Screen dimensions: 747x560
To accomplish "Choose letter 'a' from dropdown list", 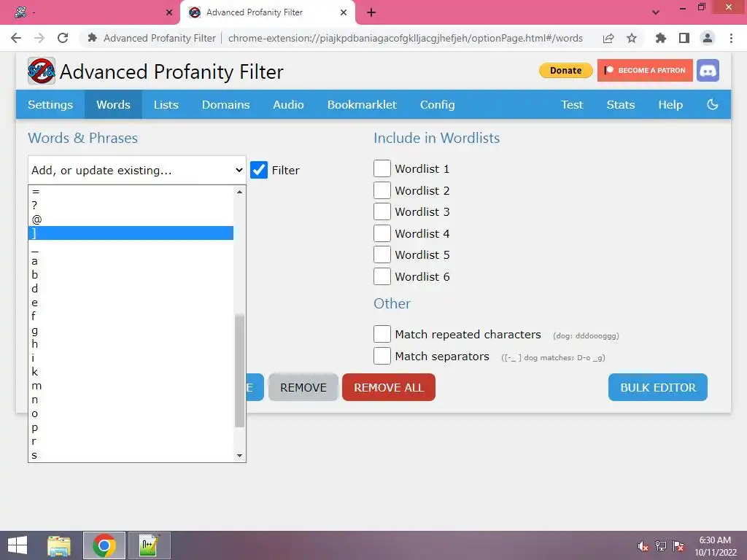I will (x=131, y=260).
